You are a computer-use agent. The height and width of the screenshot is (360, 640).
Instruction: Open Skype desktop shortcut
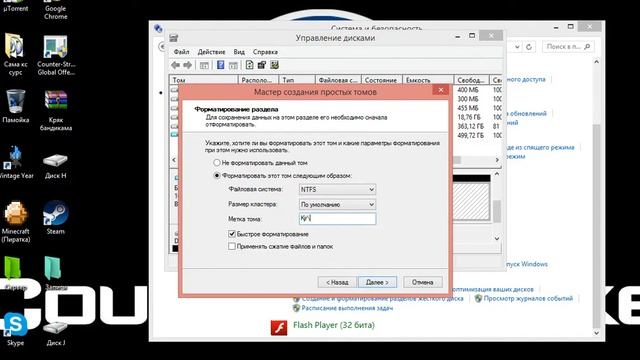point(16,329)
